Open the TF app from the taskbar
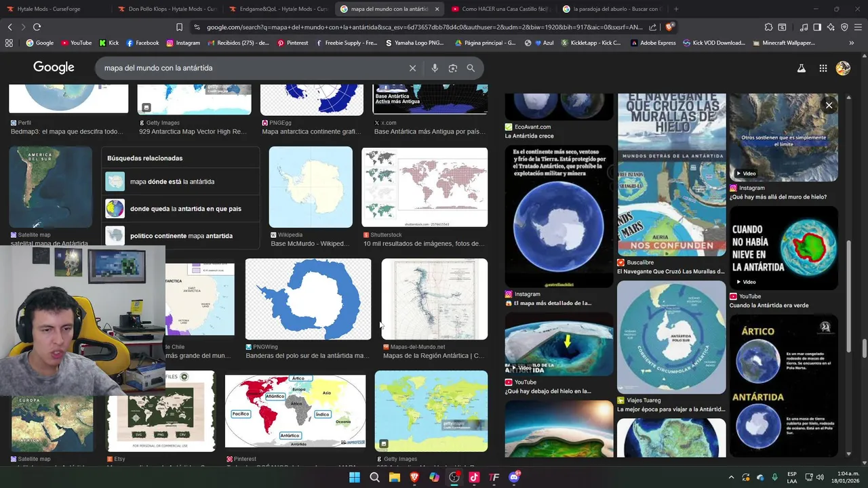 click(494, 477)
